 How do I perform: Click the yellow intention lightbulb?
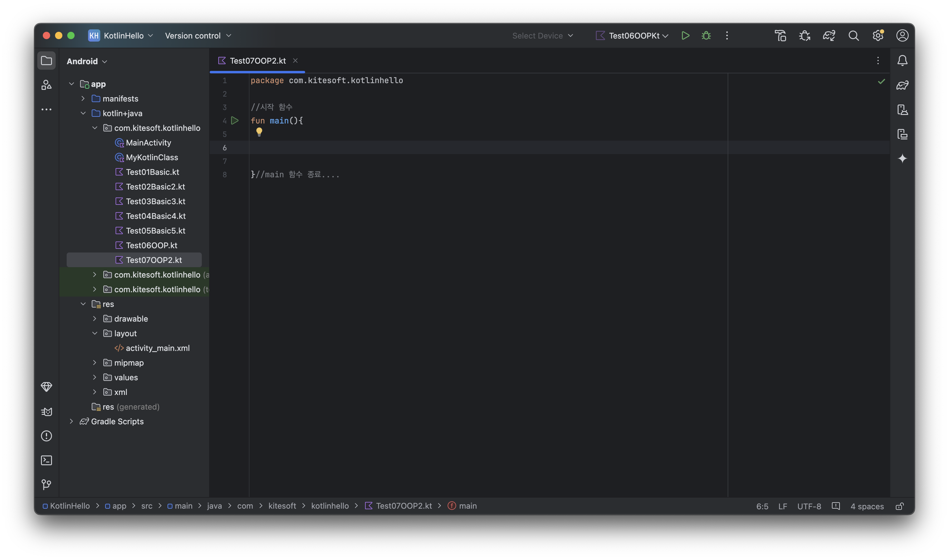(x=259, y=131)
